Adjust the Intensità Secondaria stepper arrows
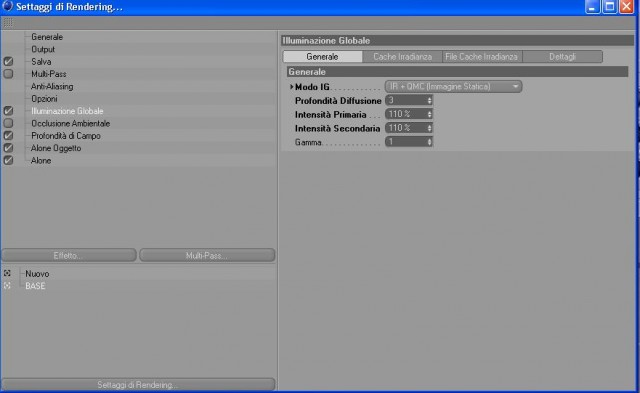 [429, 128]
